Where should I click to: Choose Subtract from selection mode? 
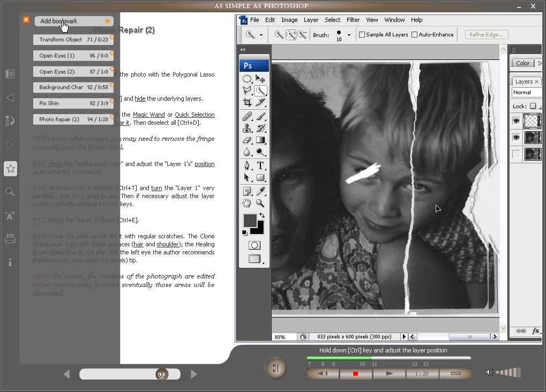point(302,34)
